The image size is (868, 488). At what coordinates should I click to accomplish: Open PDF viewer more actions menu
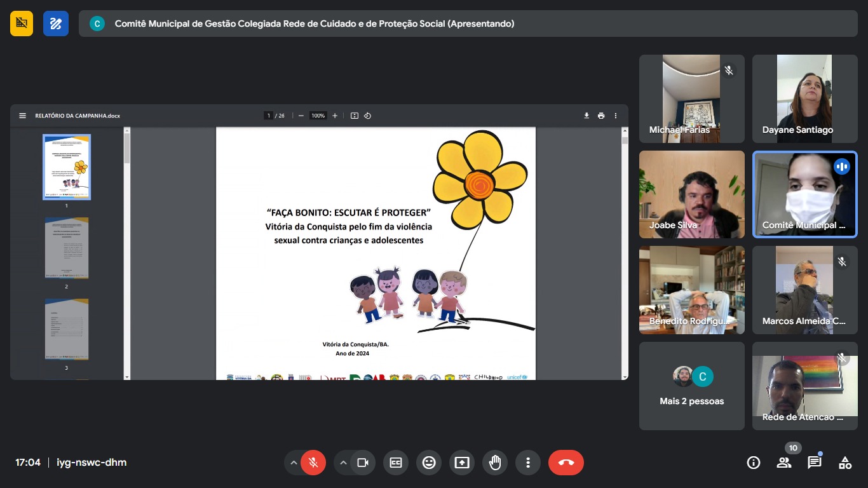tap(616, 116)
